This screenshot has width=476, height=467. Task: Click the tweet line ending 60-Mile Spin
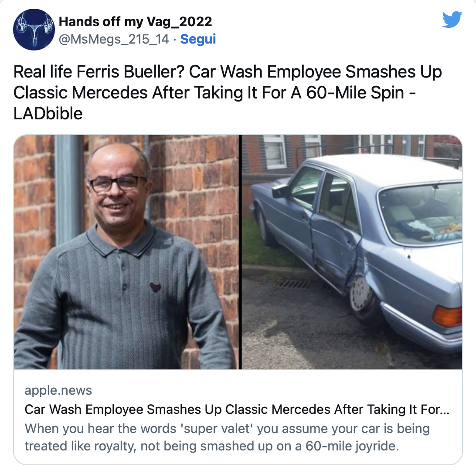214,92
